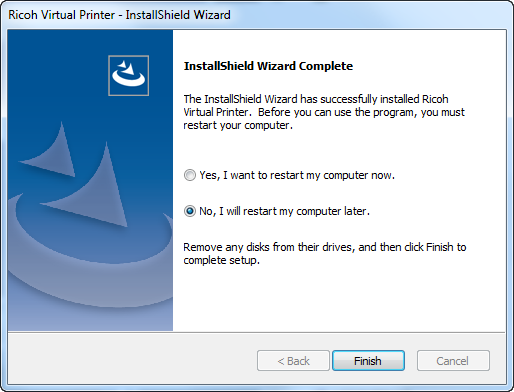514x392 pixels.
Task: Click the small InstallShield logo icon
Action: coord(128,75)
